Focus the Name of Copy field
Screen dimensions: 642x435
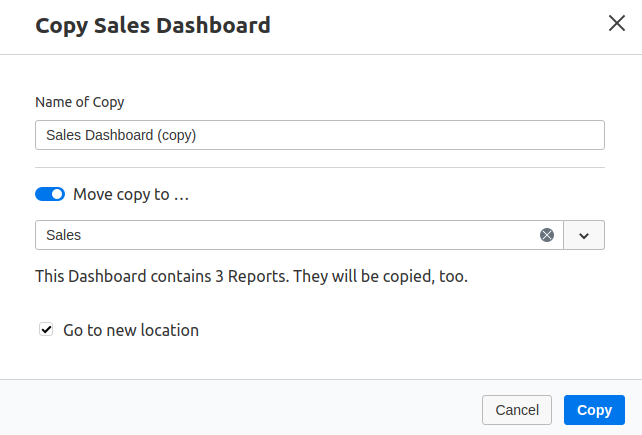pyautogui.click(x=320, y=135)
